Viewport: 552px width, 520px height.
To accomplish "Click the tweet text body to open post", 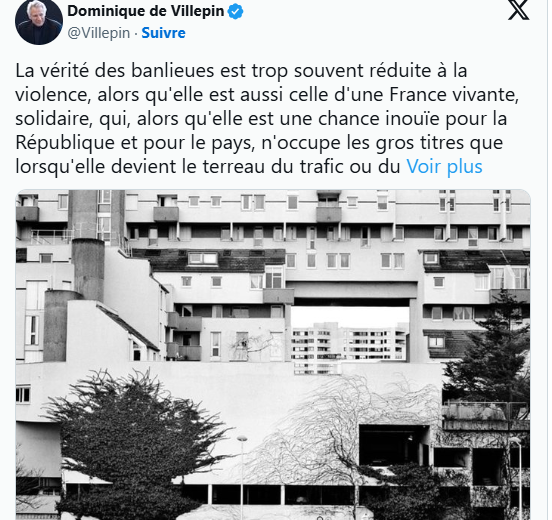I will 266,118.
